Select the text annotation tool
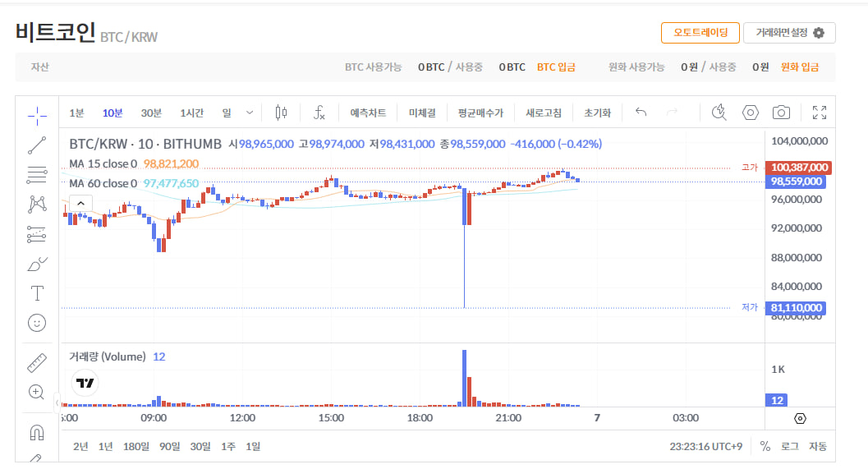This screenshot has width=868, height=469. coord(37,293)
